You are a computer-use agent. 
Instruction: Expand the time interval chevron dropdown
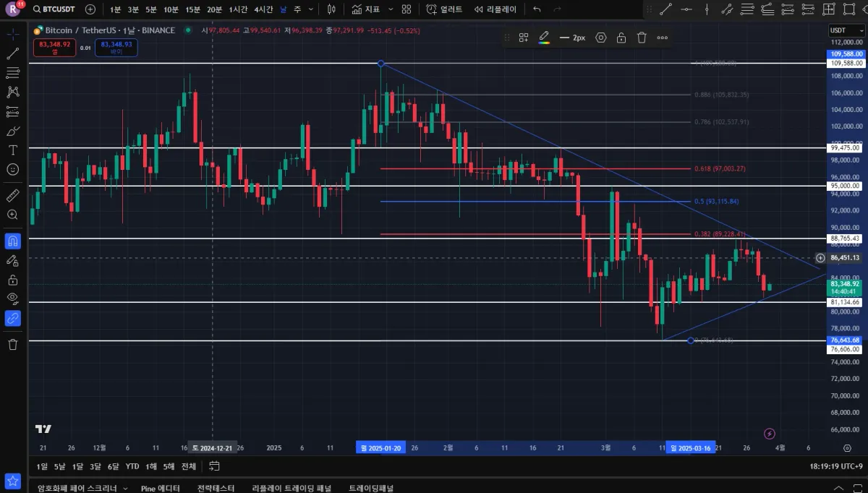coord(311,9)
